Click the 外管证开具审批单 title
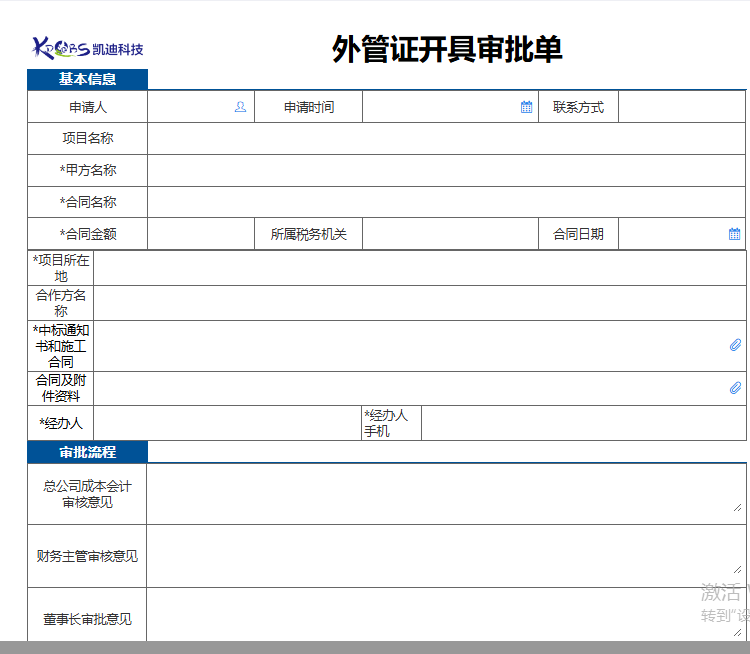This screenshot has width=750, height=654. pos(447,49)
